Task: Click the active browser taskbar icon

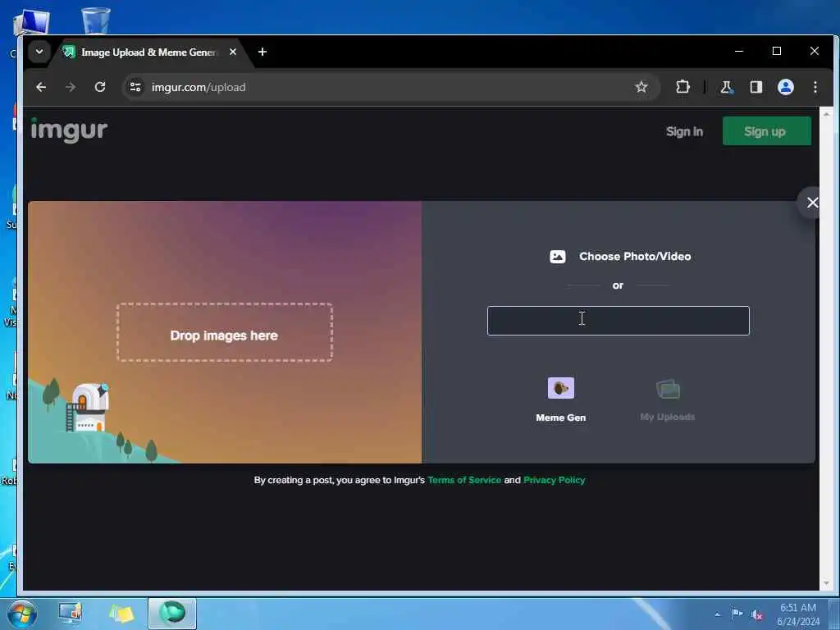Action: 172,614
